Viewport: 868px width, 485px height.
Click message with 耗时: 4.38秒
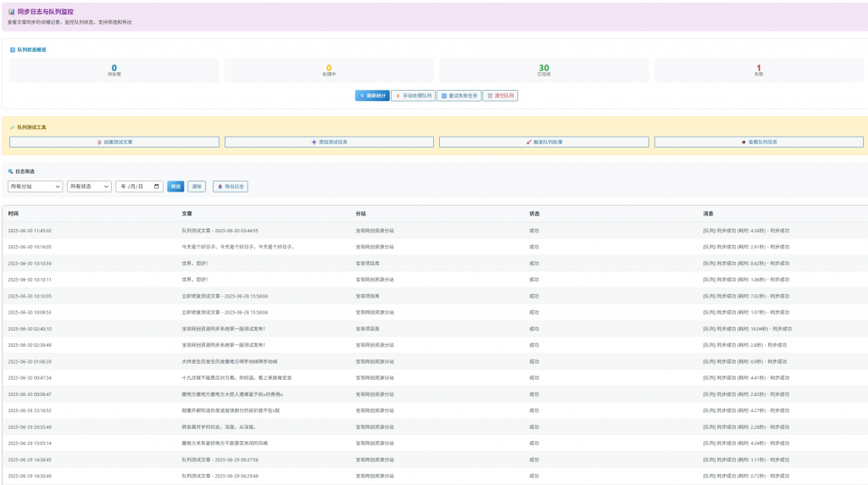click(x=746, y=231)
